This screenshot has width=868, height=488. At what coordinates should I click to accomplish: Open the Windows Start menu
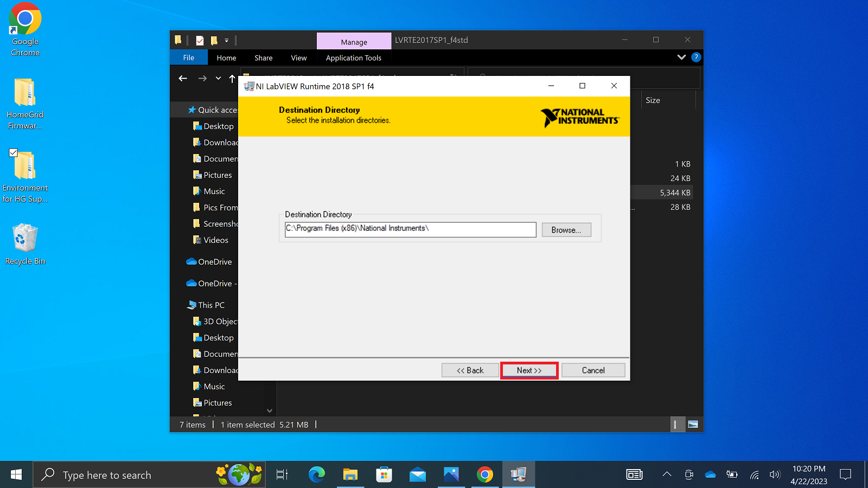(x=16, y=475)
